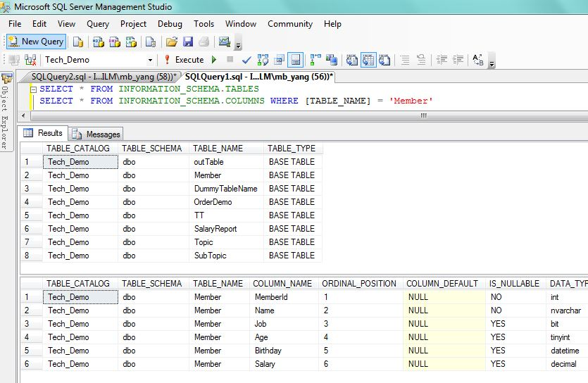Switch to the SQLQuery2.sql tab

(x=104, y=77)
